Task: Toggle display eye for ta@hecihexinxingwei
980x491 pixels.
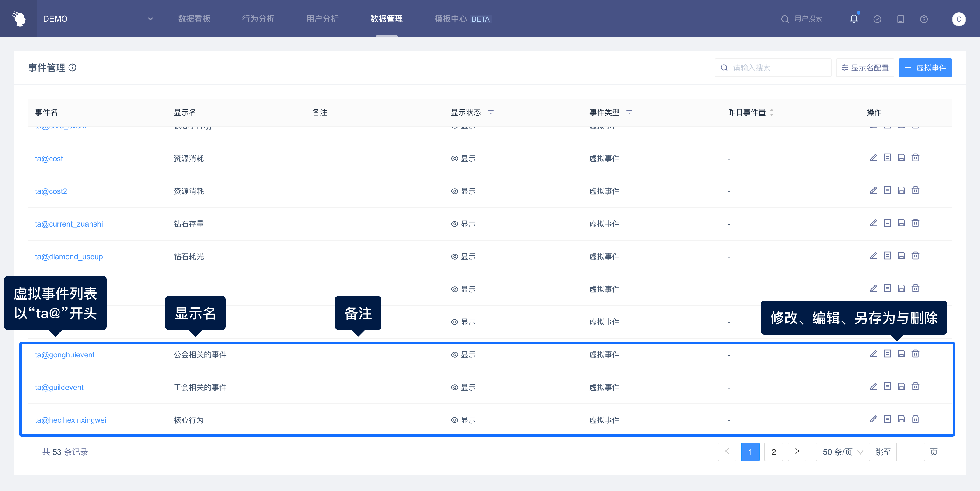Action: coord(454,420)
